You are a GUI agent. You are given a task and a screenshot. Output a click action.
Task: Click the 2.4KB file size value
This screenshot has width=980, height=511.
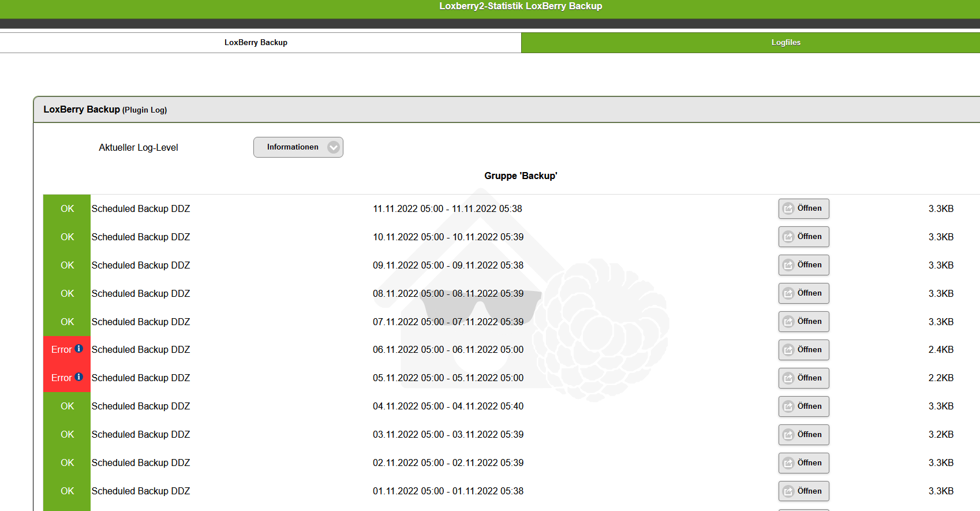941,350
